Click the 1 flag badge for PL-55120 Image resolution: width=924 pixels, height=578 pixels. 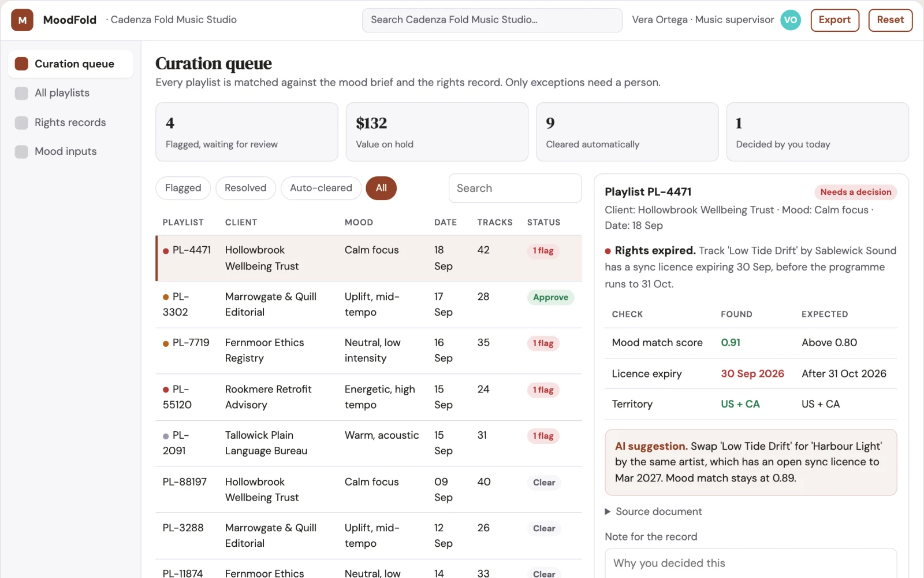point(543,390)
